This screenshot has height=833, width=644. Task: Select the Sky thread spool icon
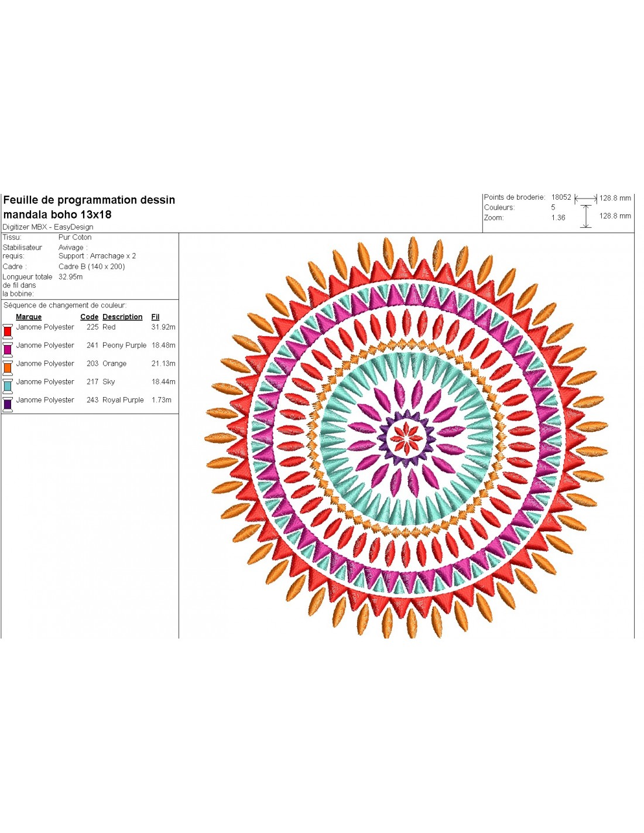point(8,385)
